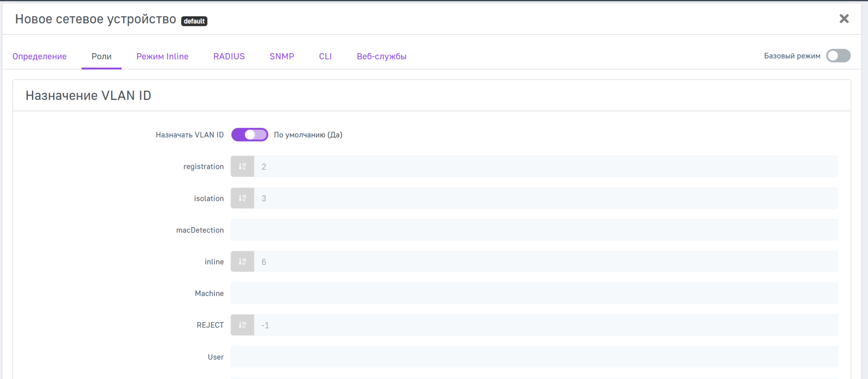
Task: Switch to the Режим Inline tab
Action: pos(162,56)
